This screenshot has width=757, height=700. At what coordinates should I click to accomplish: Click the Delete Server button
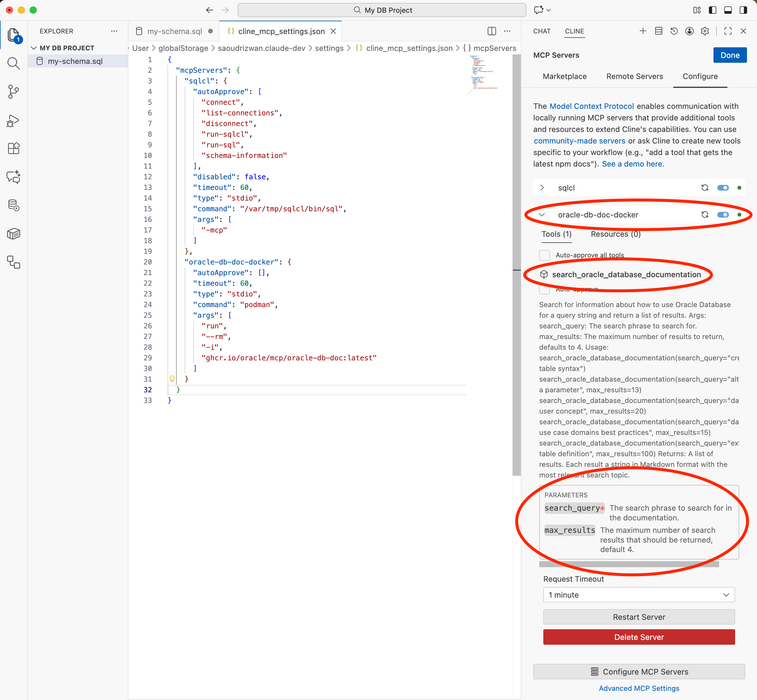tap(639, 637)
